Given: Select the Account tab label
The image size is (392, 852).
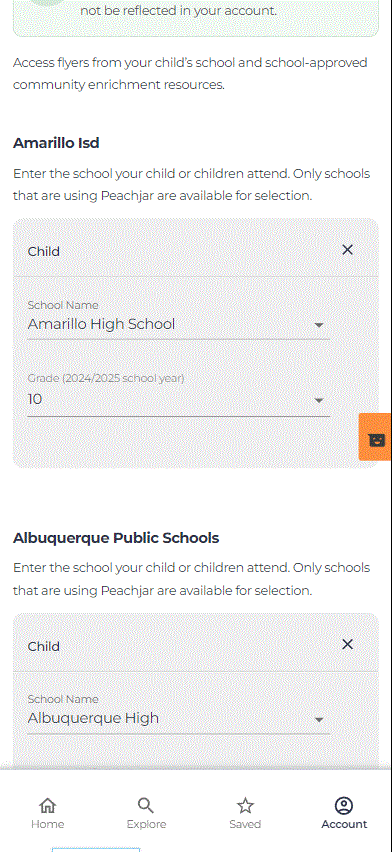Looking at the screenshot, I should click(344, 824).
